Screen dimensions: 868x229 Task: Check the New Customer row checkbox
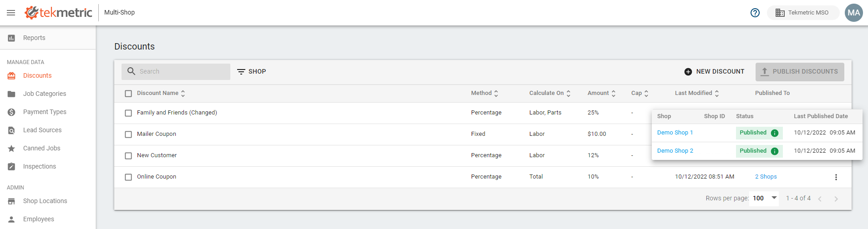(x=128, y=156)
